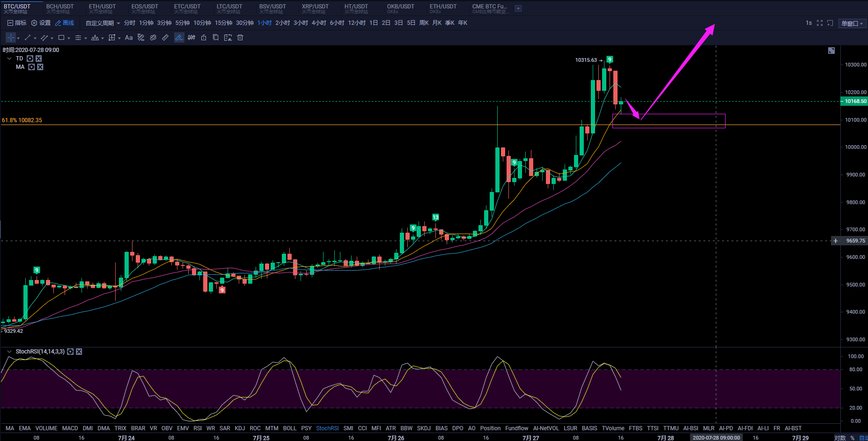Select the 1日 timeframe
This screenshot has height=441, width=868.
[x=374, y=23]
